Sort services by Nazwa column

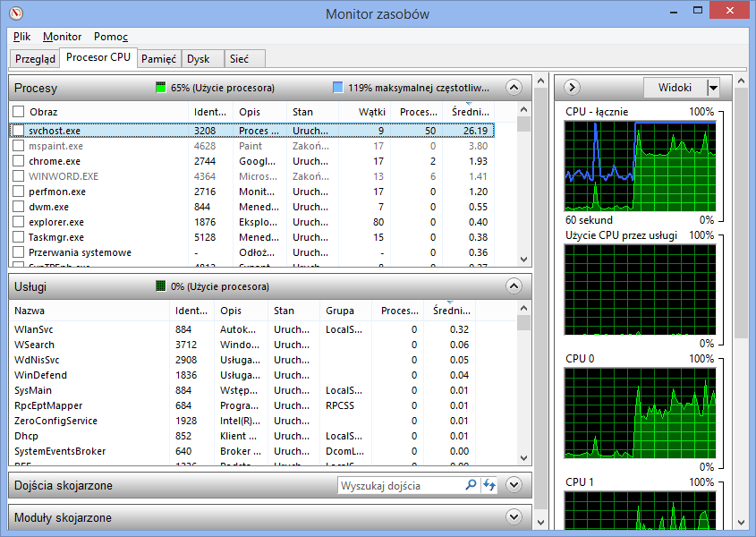89,311
